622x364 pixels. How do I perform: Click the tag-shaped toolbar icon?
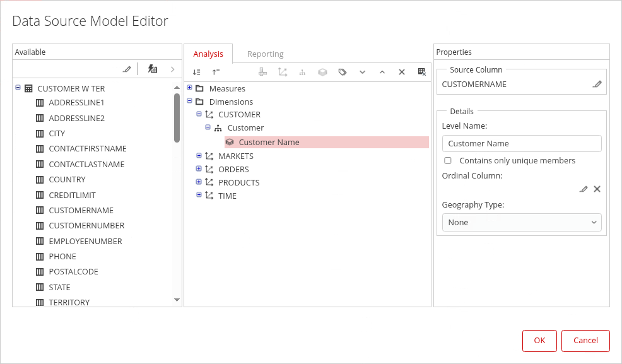point(343,72)
